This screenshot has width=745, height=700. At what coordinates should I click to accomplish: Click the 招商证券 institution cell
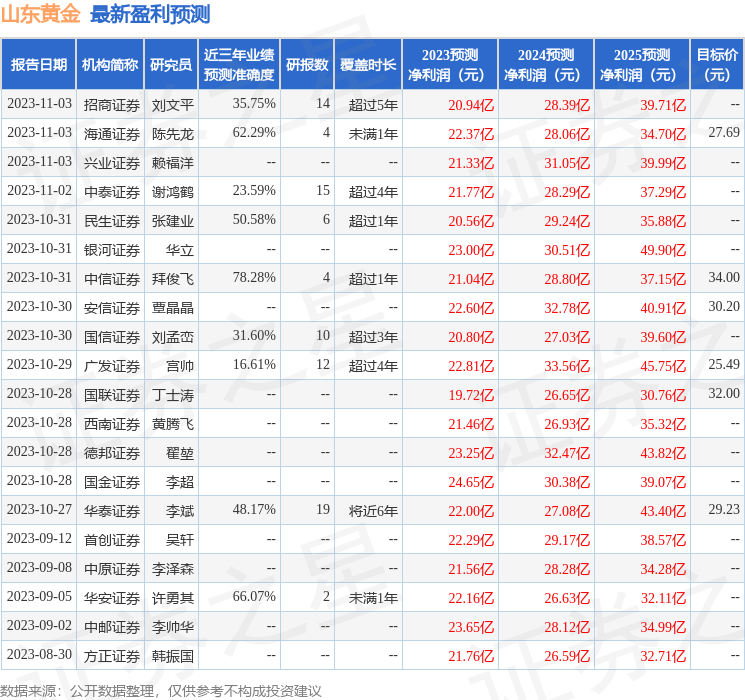pyautogui.click(x=112, y=105)
